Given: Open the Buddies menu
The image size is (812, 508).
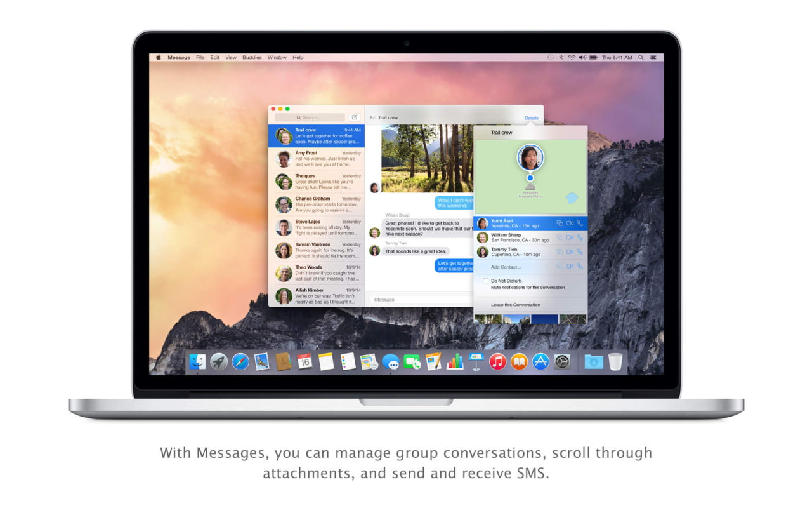Looking at the screenshot, I should point(252,57).
